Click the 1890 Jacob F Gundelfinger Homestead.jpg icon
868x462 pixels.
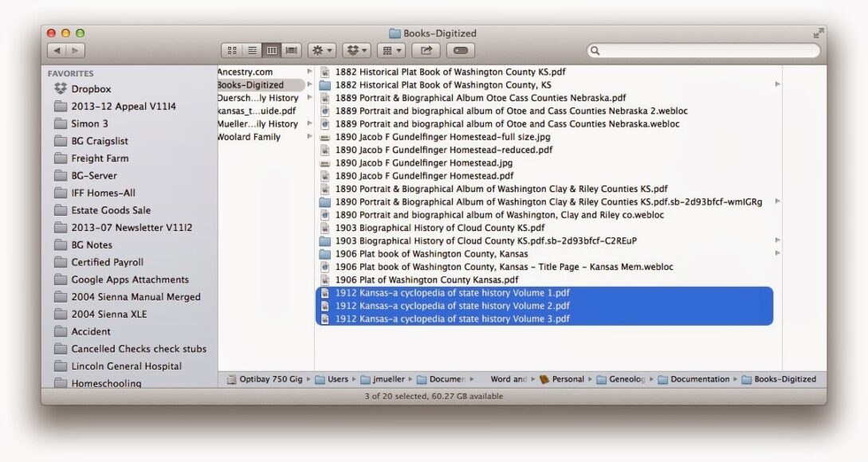pos(325,162)
